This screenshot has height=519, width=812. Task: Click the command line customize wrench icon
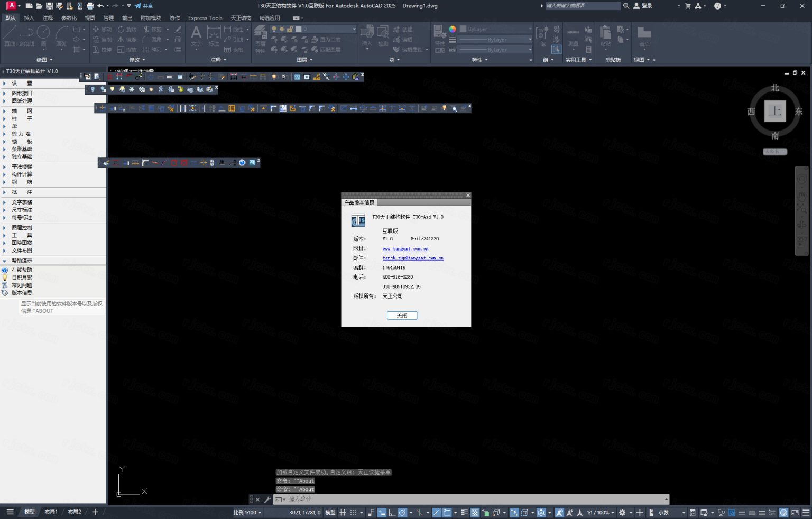pyautogui.click(x=267, y=499)
